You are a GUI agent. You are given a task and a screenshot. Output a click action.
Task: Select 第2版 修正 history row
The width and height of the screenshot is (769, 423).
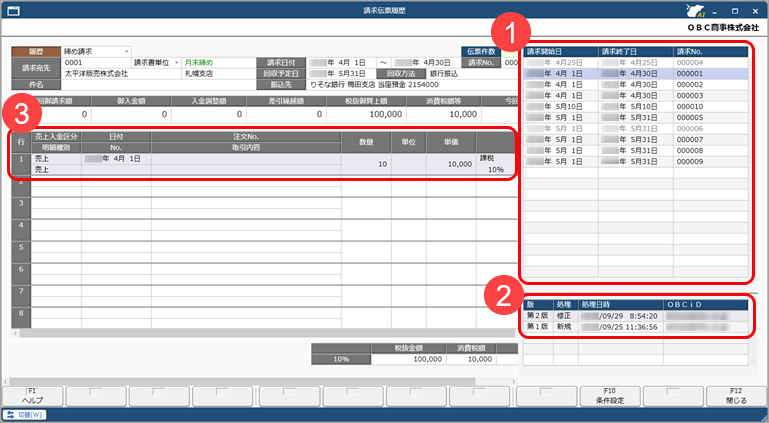636,316
